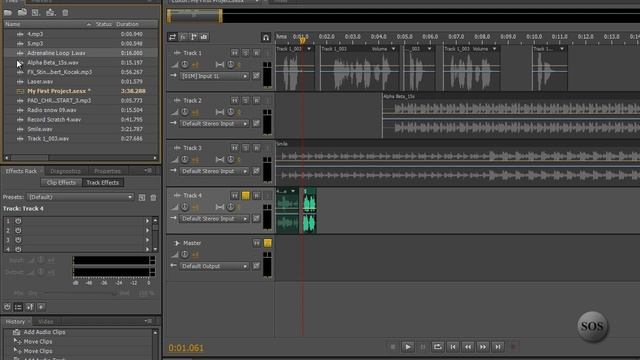Open Track 3 Default Stereo Input dropdown
The width and height of the screenshot is (640, 360).
(214, 171)
